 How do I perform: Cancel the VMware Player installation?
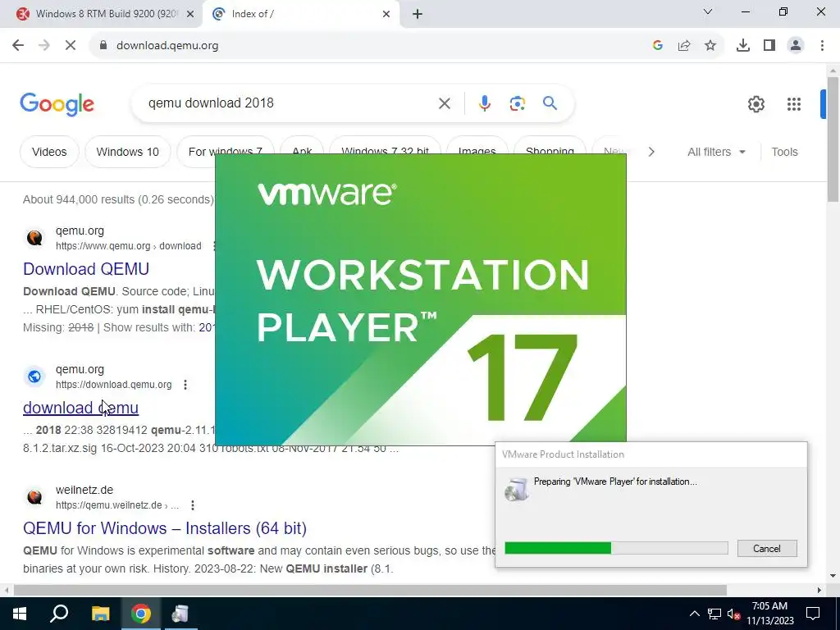point(767,549)
